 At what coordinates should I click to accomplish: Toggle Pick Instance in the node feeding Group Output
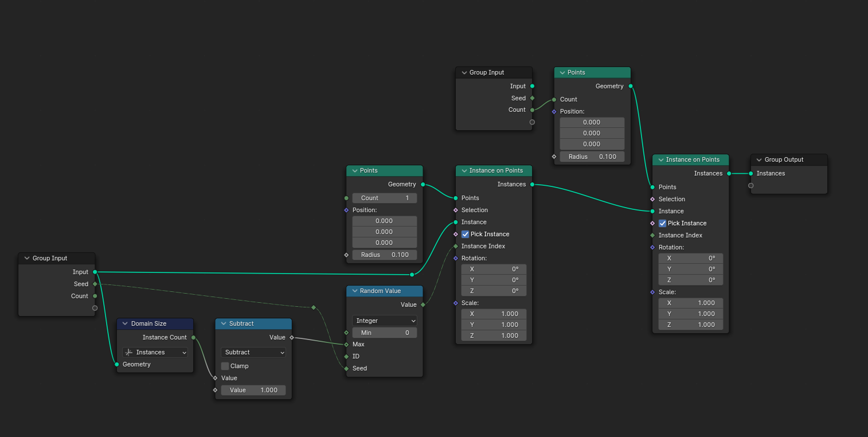pos(662,223)
